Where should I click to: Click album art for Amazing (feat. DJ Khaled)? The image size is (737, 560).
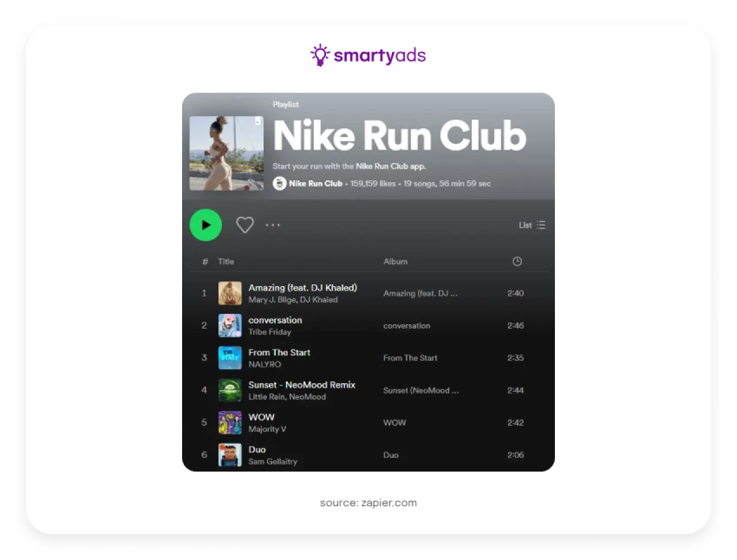pyautogui.click(x=230, y=294)
